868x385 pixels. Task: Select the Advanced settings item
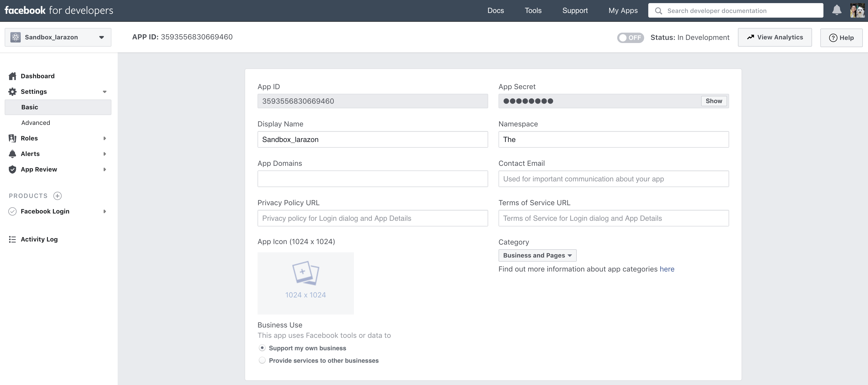click(36, 123)
